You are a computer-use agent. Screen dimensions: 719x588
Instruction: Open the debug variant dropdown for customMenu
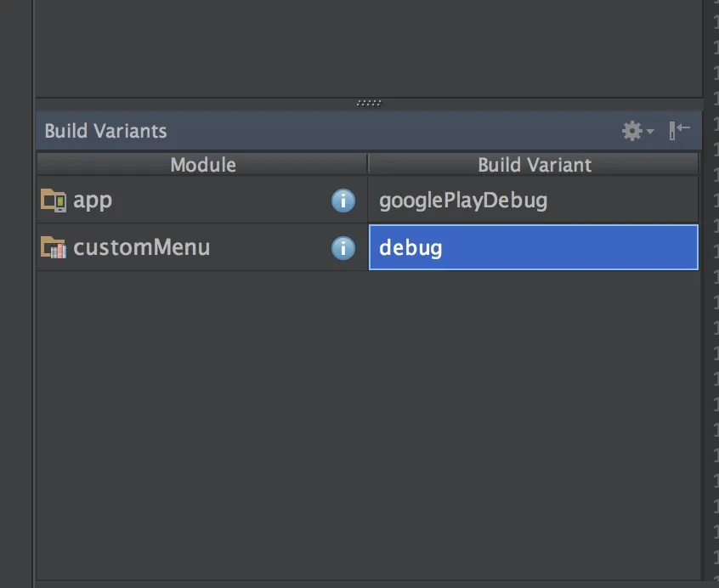533,248
